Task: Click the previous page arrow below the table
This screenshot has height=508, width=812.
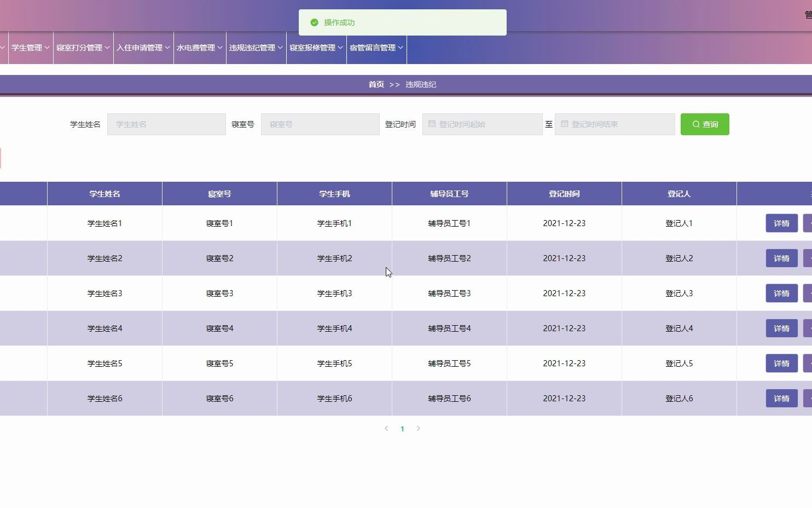Action: [x=386, y=429]
